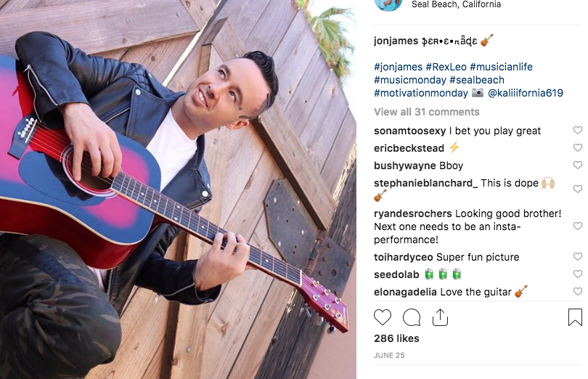Open the #musicmonday hashtag
The height and width of the screenshot is (379, 588).
(410, 80)
